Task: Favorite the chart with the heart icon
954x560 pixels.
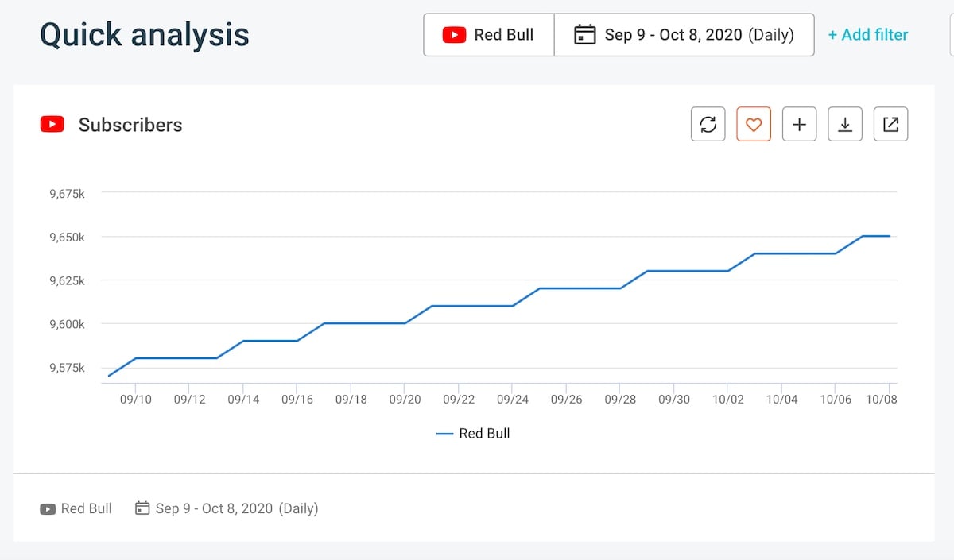Action: (754, 125)
